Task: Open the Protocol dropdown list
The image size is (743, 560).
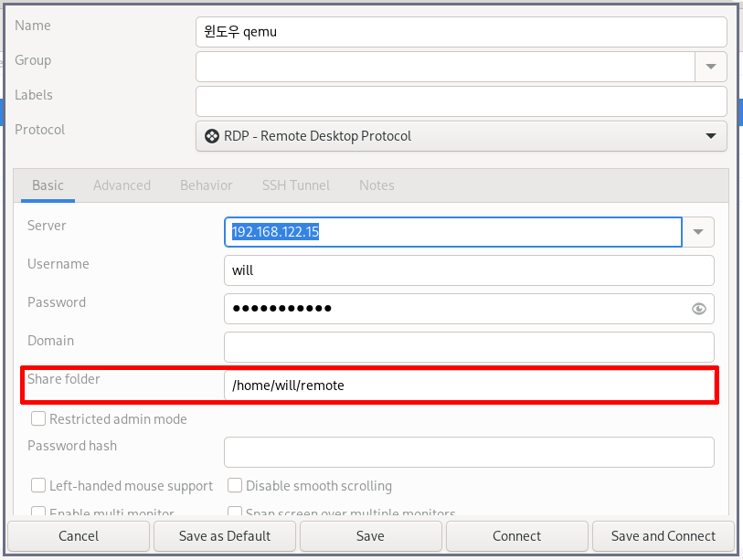Action: pos(710,136)
